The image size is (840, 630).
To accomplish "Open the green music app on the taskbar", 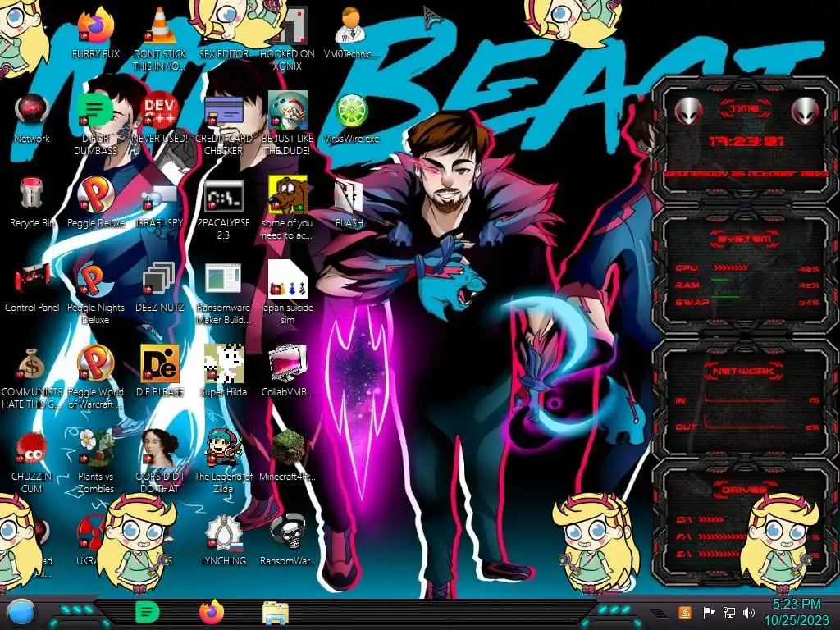I will click(146, 612).
